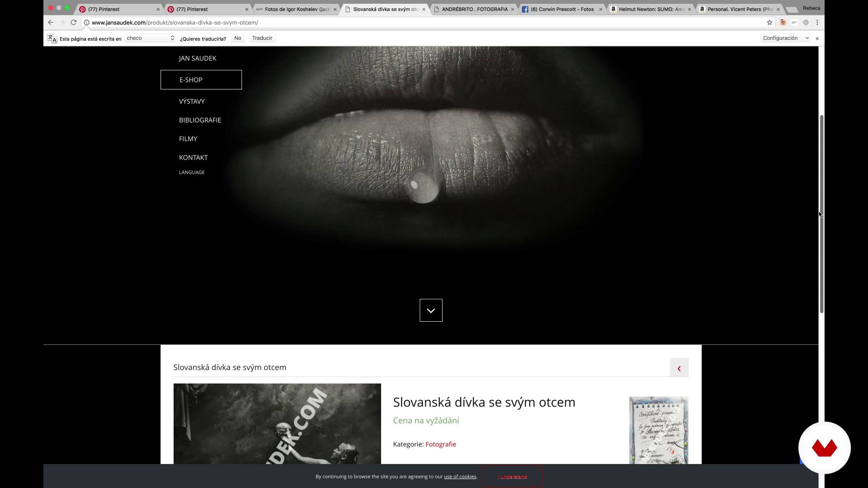Go back with the browser back arrow

(x=51, y=22)
